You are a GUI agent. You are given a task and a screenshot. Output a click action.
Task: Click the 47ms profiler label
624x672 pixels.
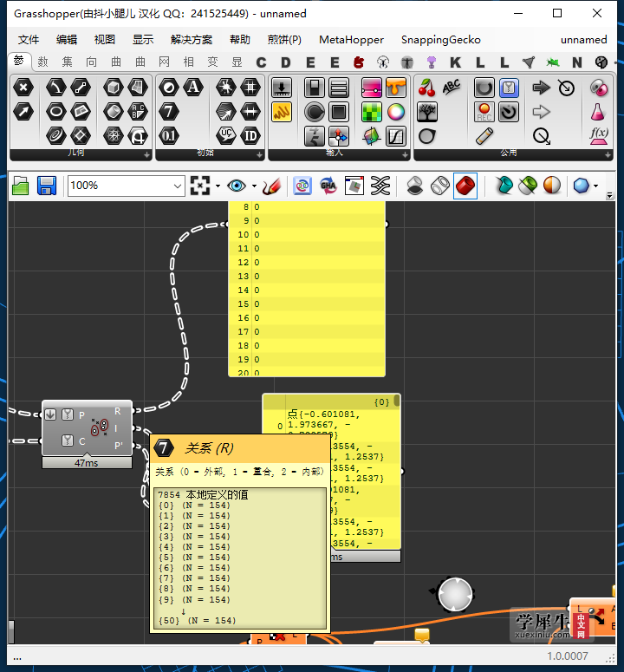pos(87,463)
